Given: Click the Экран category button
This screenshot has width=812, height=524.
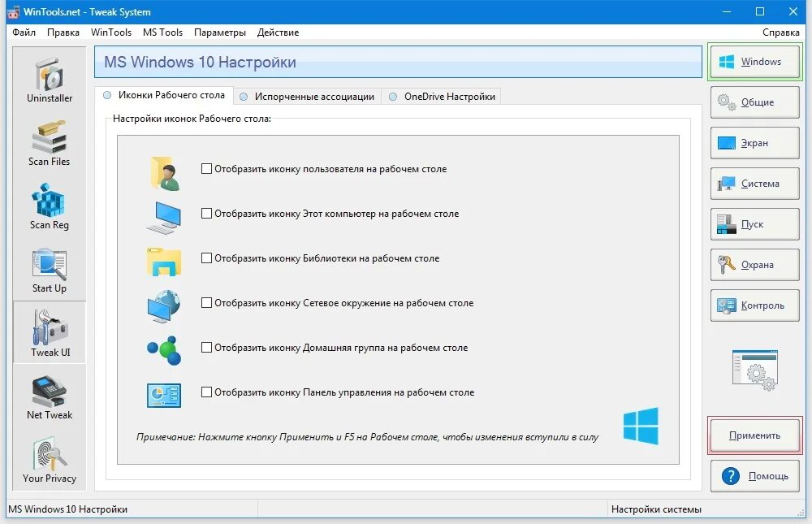Looking at the screenshot, I should [754, 143].
